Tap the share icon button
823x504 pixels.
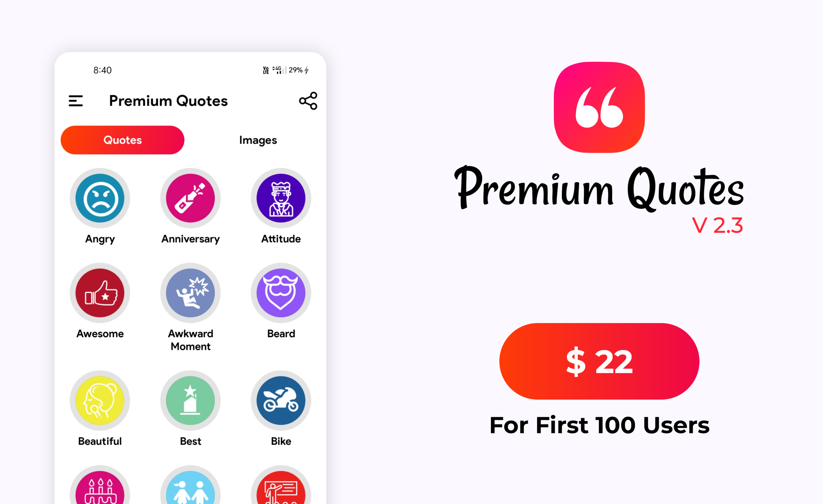[308, 100]
